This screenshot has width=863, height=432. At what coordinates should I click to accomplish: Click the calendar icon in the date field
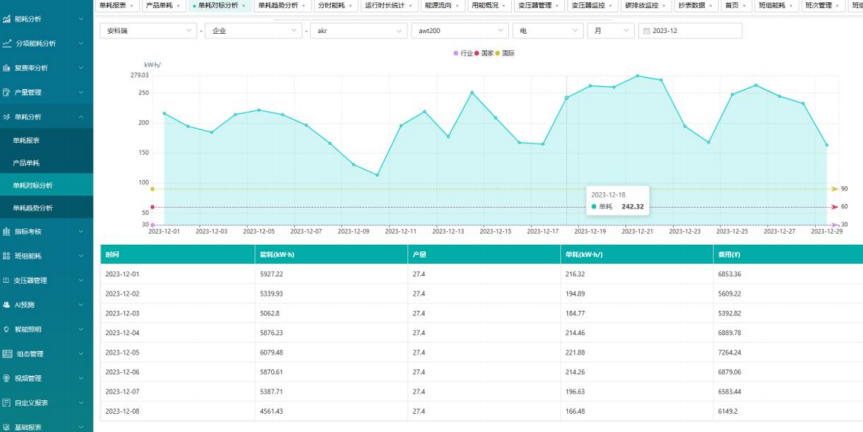coord(647,31)
